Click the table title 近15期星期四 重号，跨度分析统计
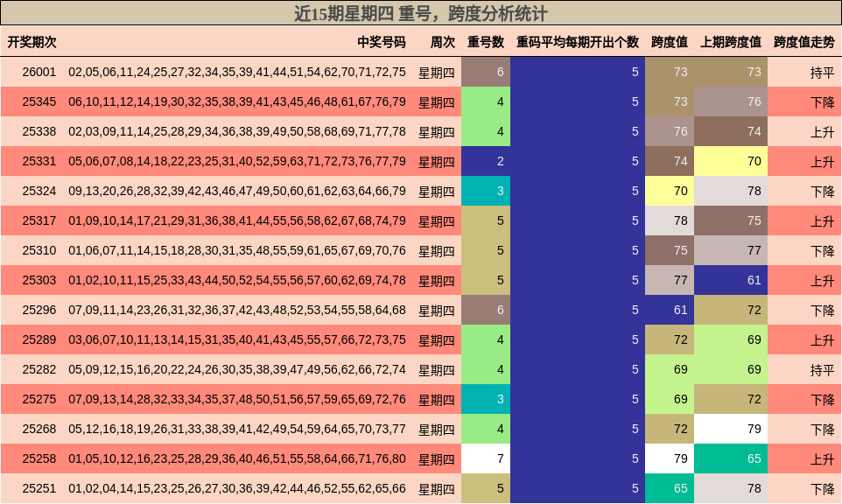 click(421, 12)
